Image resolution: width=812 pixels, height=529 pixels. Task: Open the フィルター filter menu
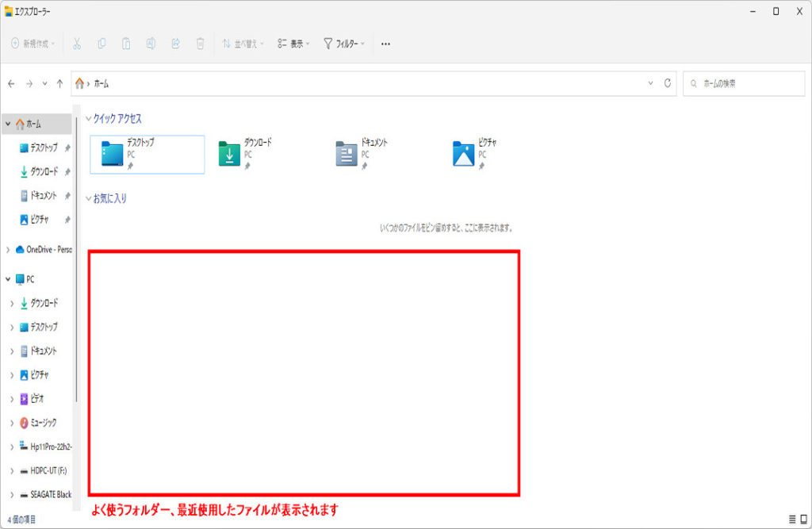coord(344,44)
